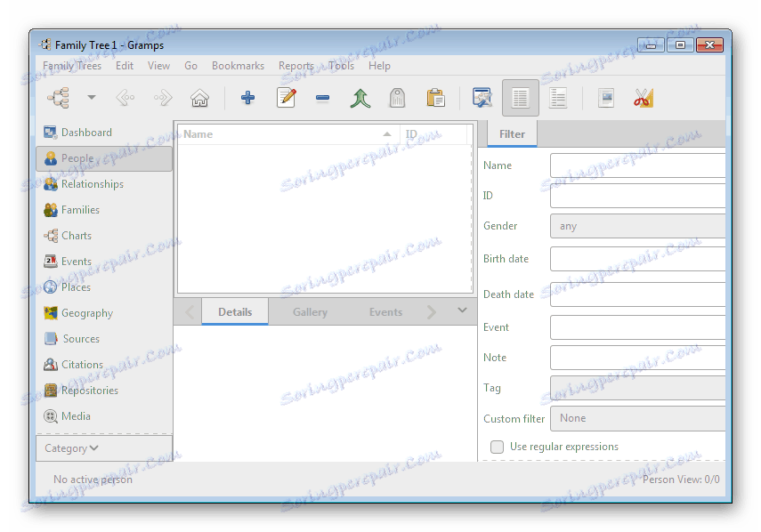Screen dimensions: 761x532
Task: Open the Configure active view icon
Action: 482,98
